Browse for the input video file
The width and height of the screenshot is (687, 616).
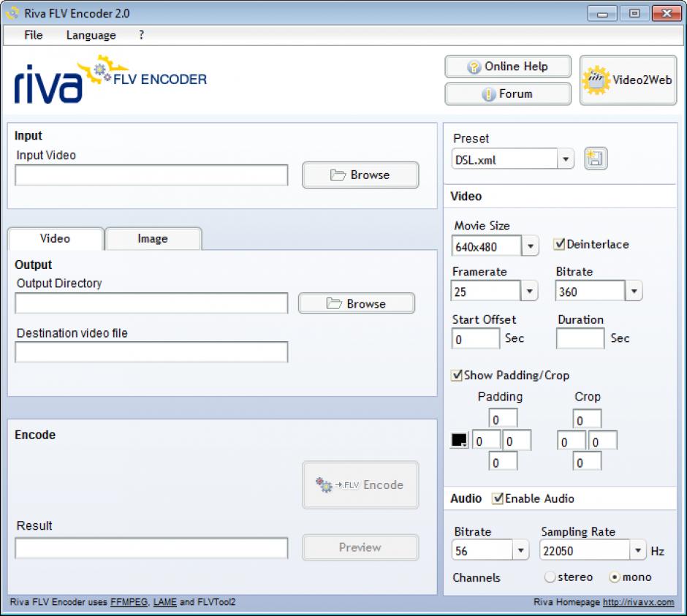tap(360, 175)
